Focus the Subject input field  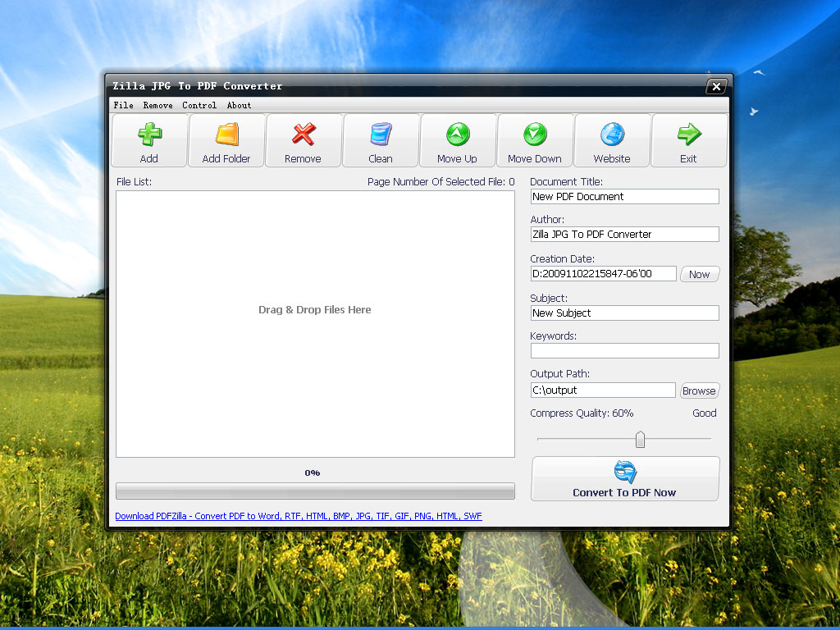(x=624, y=313)
